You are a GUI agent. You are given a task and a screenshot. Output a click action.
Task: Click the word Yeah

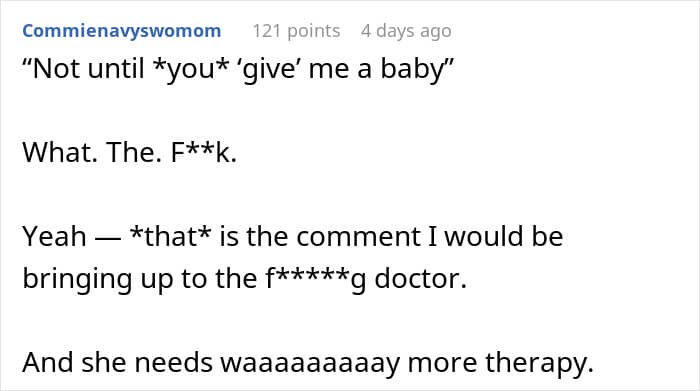[x=54, y=236]
